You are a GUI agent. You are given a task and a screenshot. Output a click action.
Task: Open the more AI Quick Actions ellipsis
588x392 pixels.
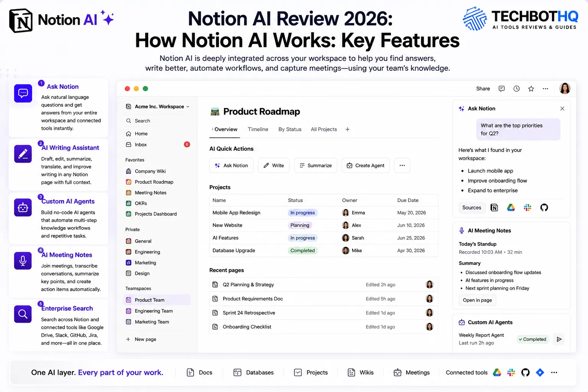402,165
